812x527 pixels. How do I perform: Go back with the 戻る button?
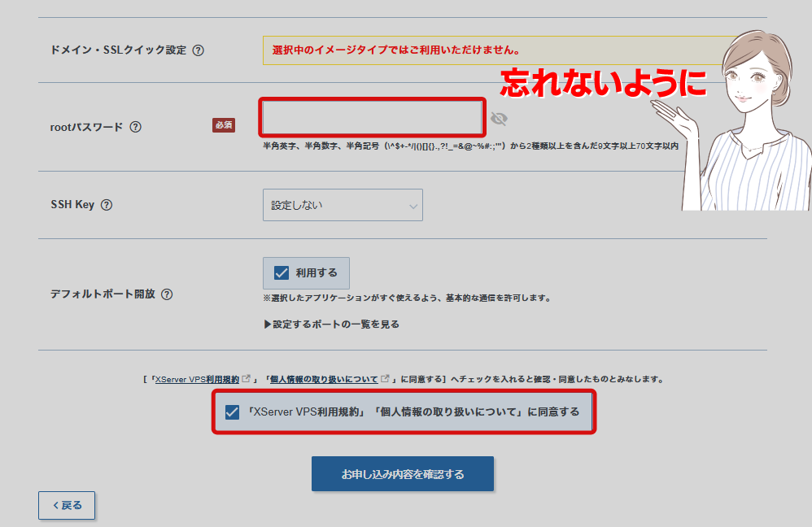(67, 505)
